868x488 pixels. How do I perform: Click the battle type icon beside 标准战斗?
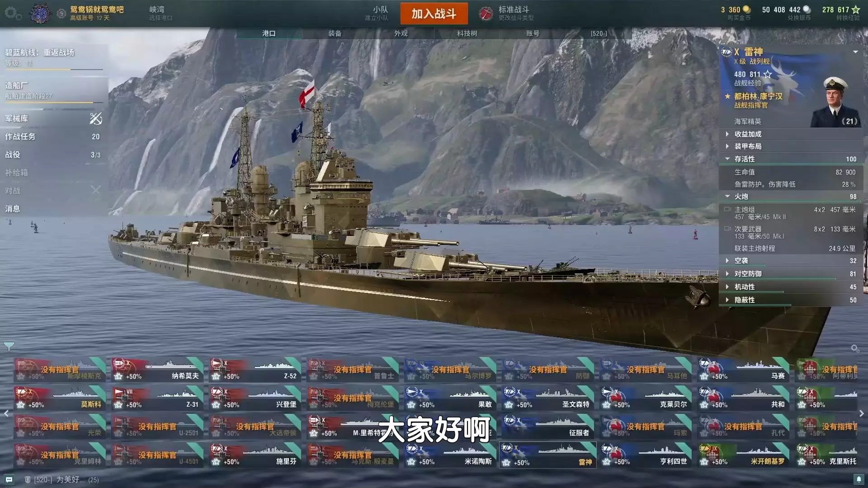tap(486, 14)
